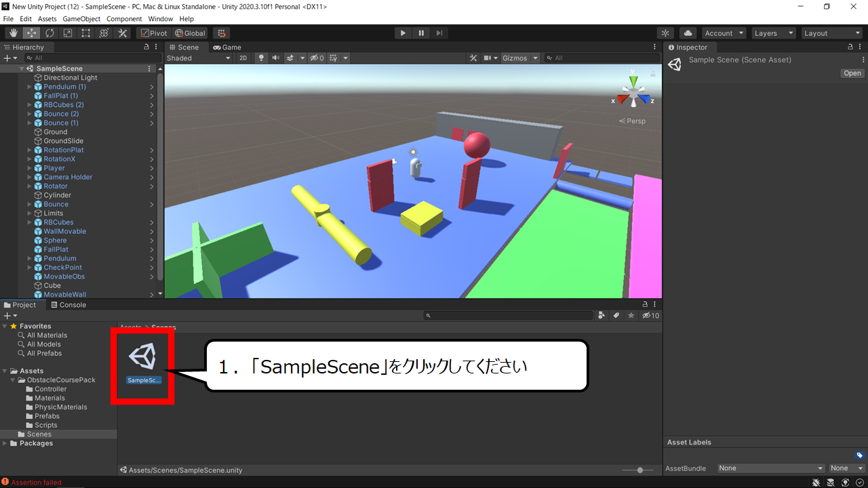Select the Transform tool
This screenshot has height=488, width=868.
pyautogui.click(x=104, y=33)
